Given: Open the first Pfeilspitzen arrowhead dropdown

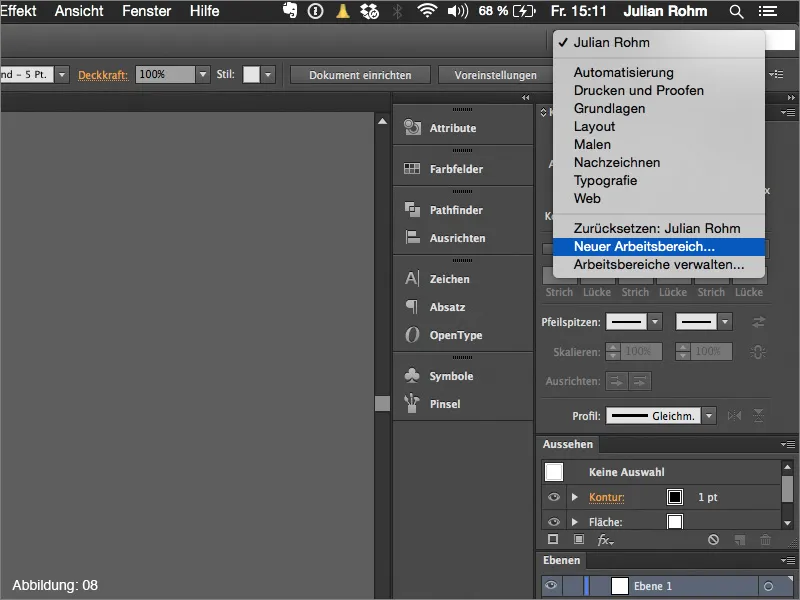Looking at the screenshot, I should (x=655, y=322).
